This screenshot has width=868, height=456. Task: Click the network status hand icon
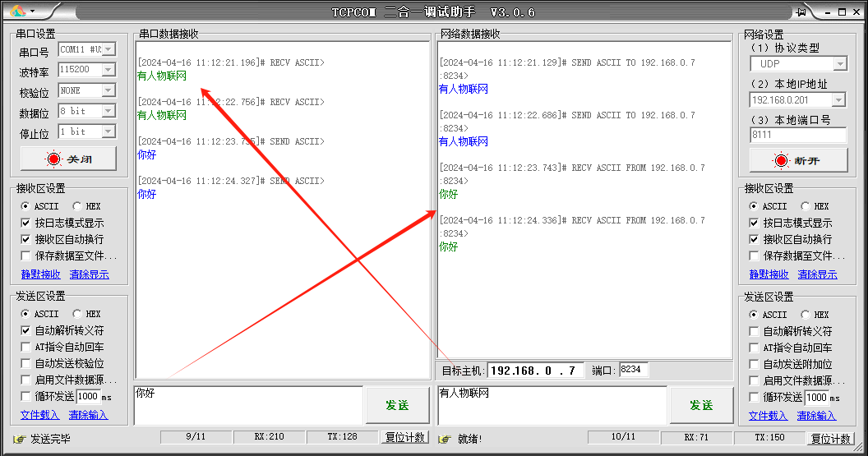click(445, 439)
